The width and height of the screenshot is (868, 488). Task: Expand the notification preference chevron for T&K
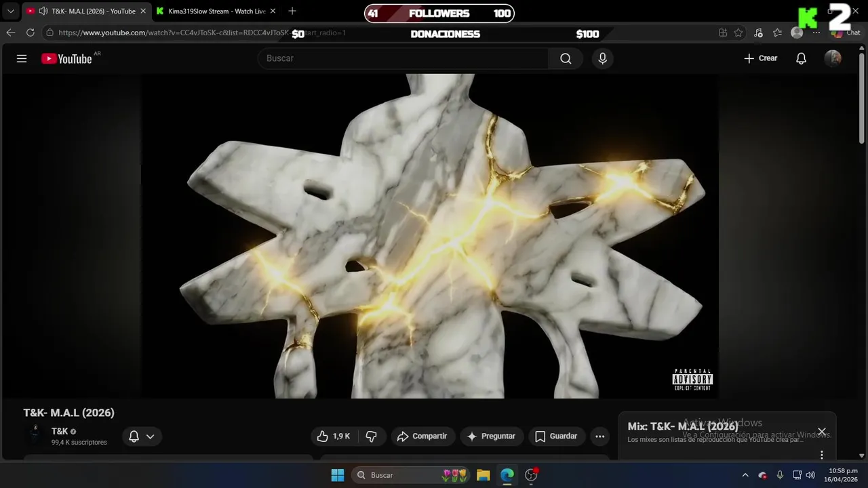pos(150,436)
